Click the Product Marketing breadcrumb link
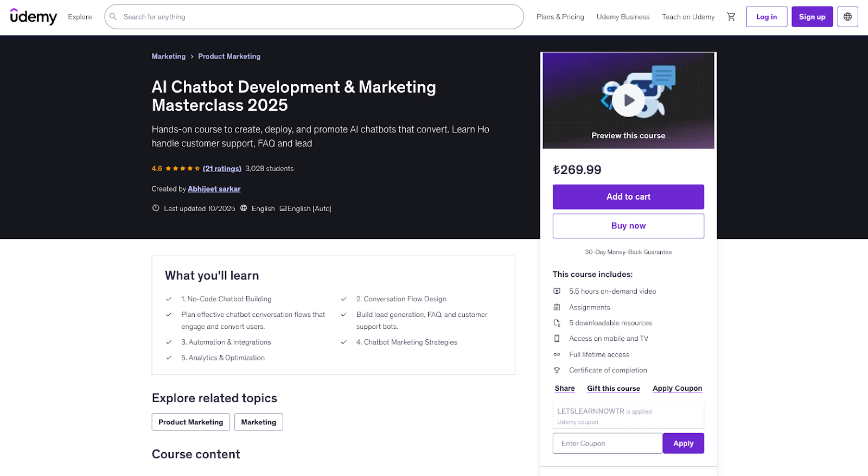Image resolution: width=868 pixels, height=476 pixels. pyautogui.click(x=229, y=56)
